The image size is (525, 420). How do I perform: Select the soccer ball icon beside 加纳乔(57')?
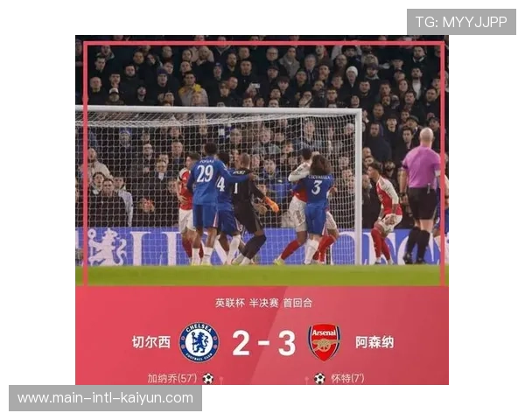[208, 379]
